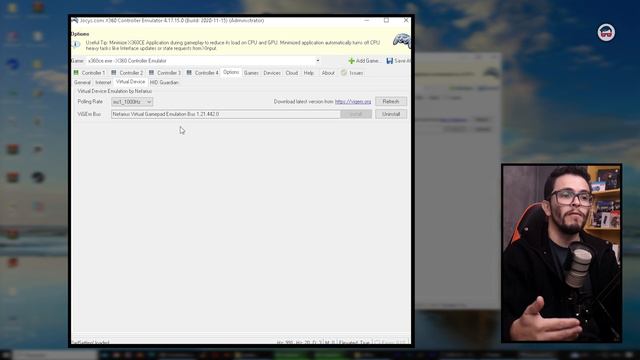The image size is (640, 360).
Task: Open the Cloud tab
Action: pos(291,73)
